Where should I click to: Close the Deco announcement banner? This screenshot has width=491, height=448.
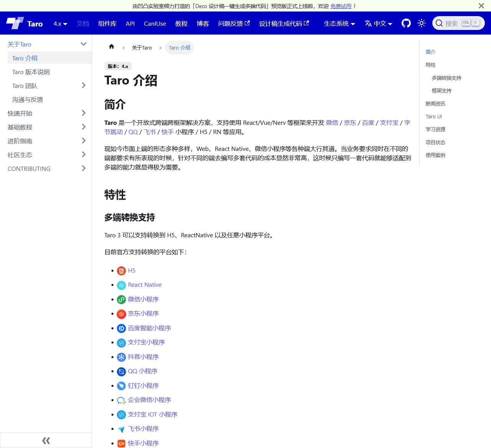point(481,6)
